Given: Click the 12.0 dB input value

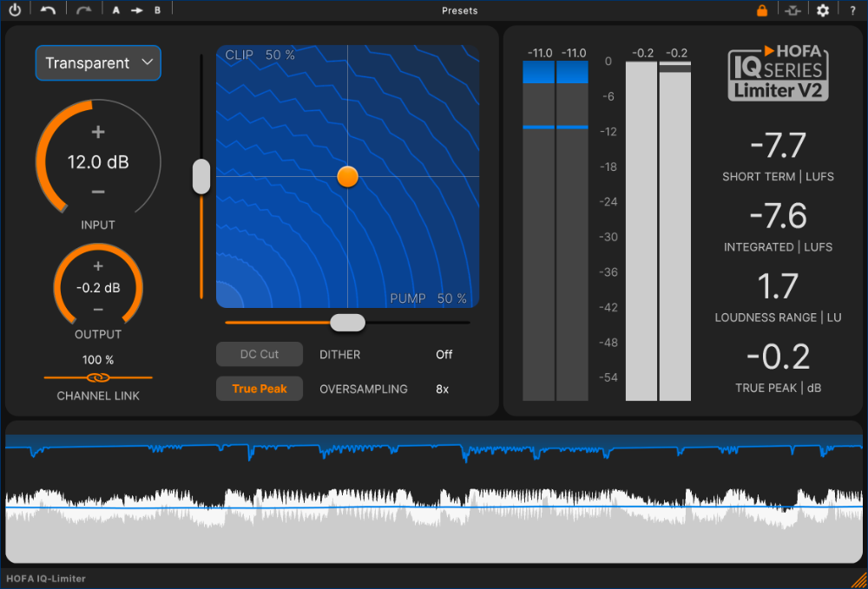Looking at the screenshot, I should coord(98,162).
